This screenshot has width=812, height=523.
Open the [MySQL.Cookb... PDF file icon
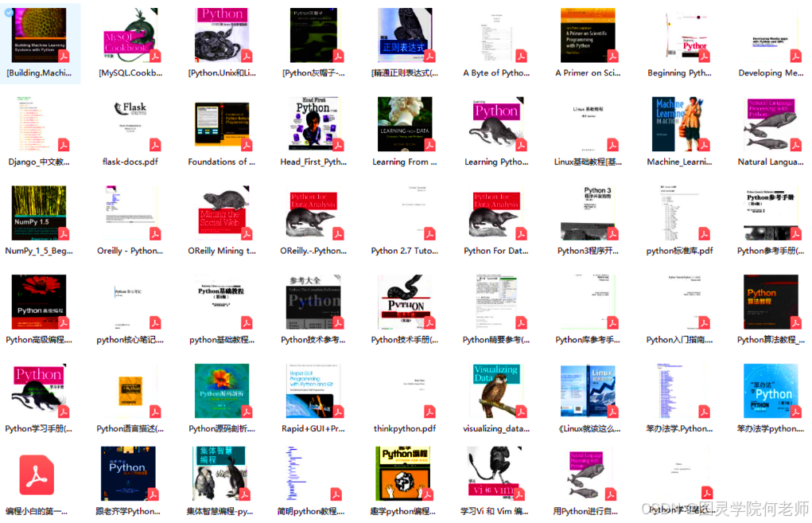click(x=130, y=35)
